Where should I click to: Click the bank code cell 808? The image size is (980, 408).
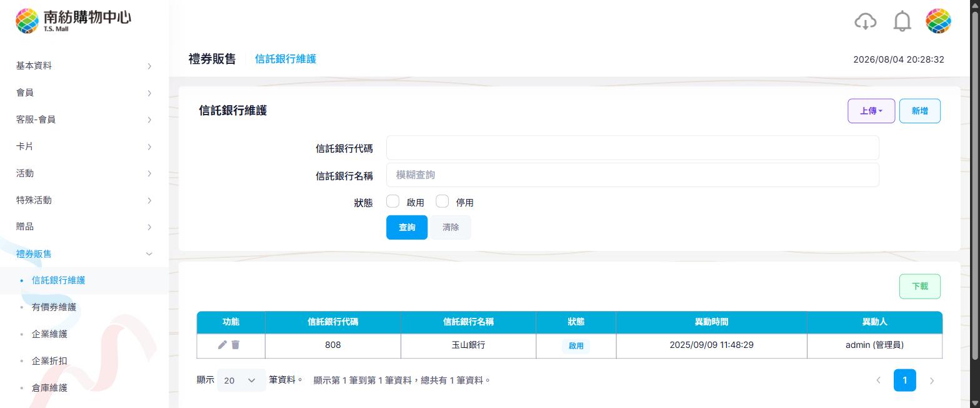pyautogui.click(x=333, y=345)
